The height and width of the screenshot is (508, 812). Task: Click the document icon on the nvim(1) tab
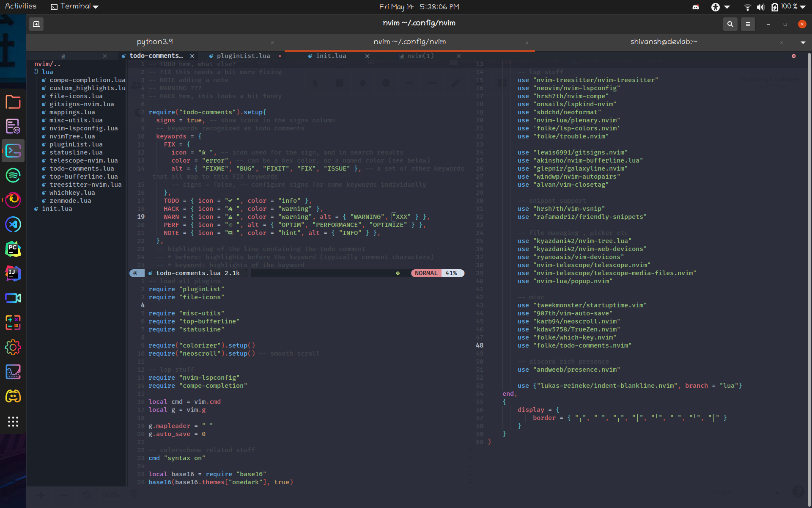click(x=402, y=55)
